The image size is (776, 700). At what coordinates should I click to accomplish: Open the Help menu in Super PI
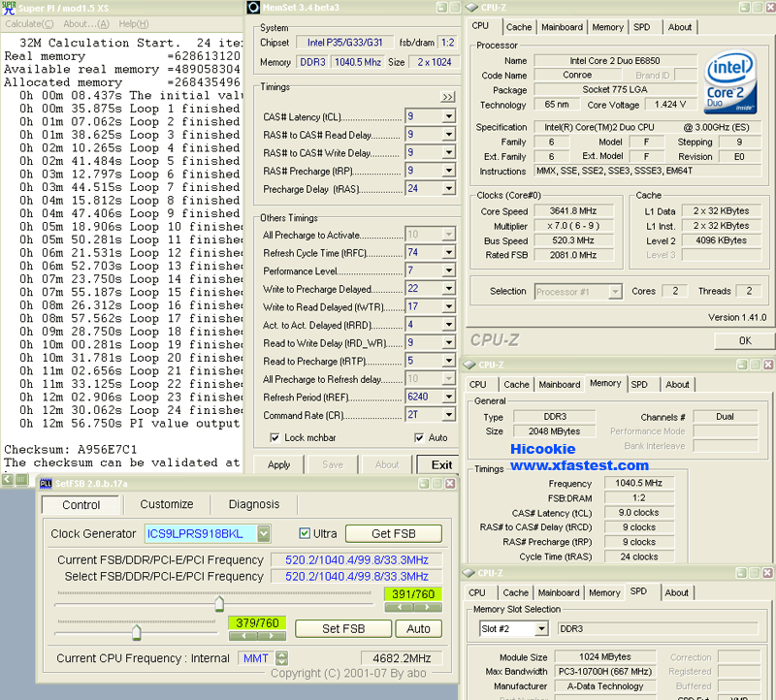coord(133,23)
